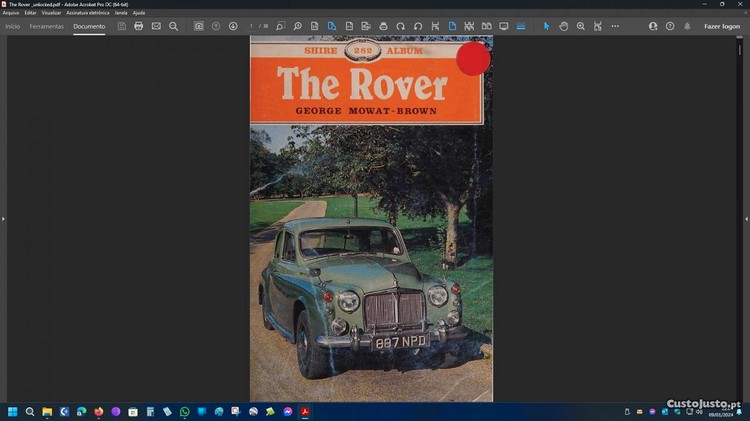Expand the right tools pane arrow
Screen dimensions: 750x421
click(x=746, y=218)
